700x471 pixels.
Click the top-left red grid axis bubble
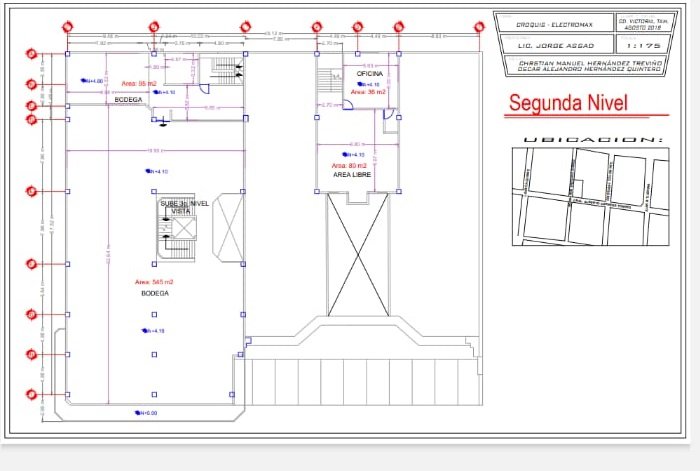click(69, 27)
